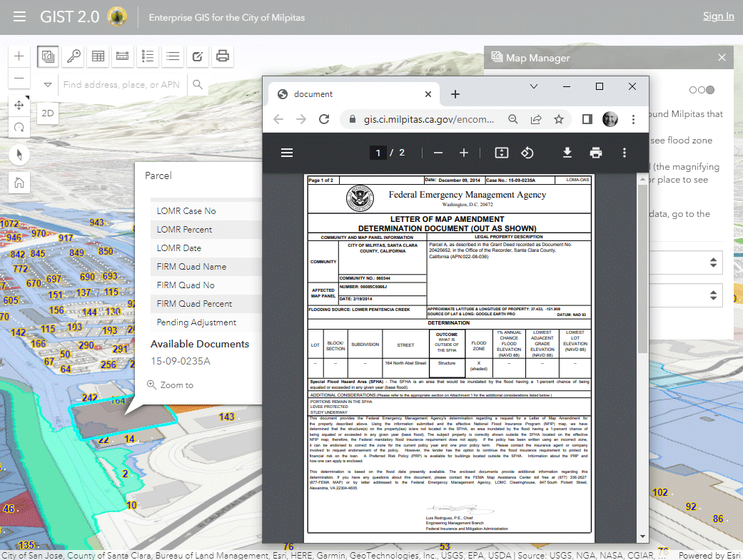Click the search magnifier button
743x560 pixels.
coord(198,85)
